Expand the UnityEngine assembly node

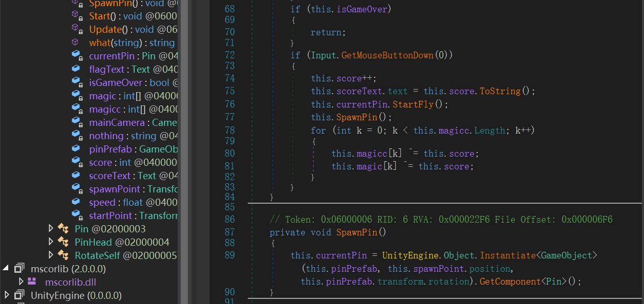pyautogui.click(x=6, y=295)
